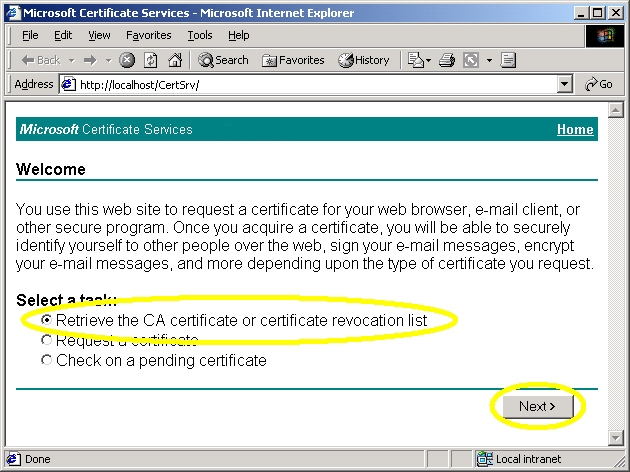Screen dimensions: 630x472
Task: Click the Done status bar text
Action: [38, 459]
